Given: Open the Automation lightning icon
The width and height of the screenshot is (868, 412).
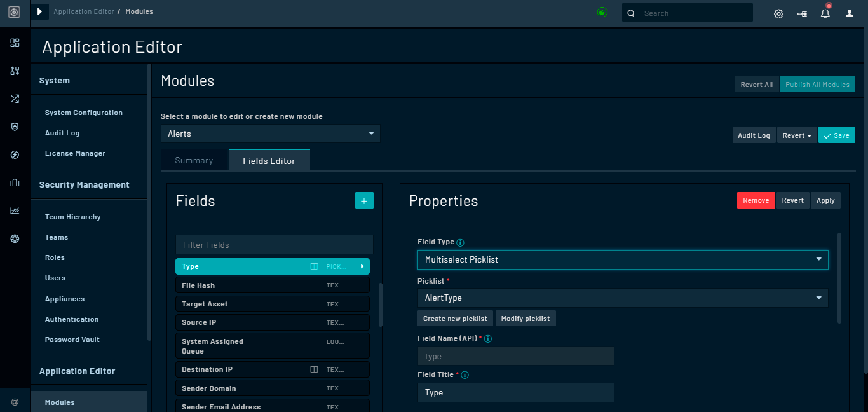Looking at the screenshot, I should [x=15, y=154].
